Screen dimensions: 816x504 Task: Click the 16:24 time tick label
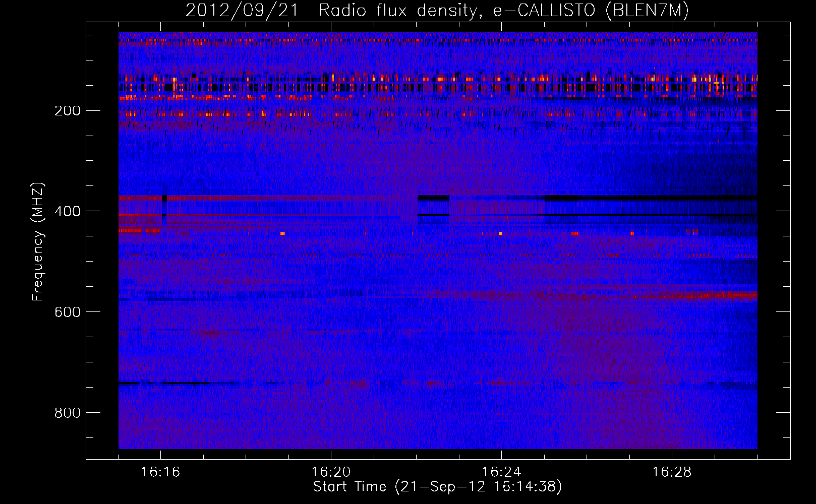pos(501,472)
